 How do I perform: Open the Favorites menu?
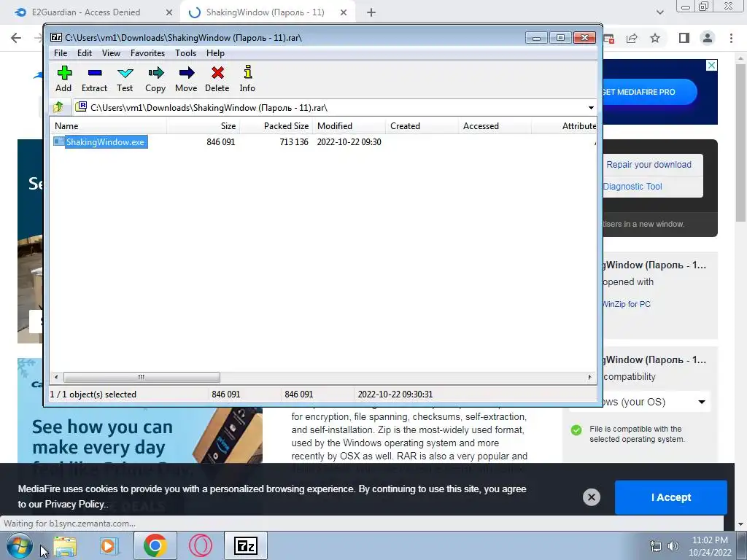(x=147, y=52)
